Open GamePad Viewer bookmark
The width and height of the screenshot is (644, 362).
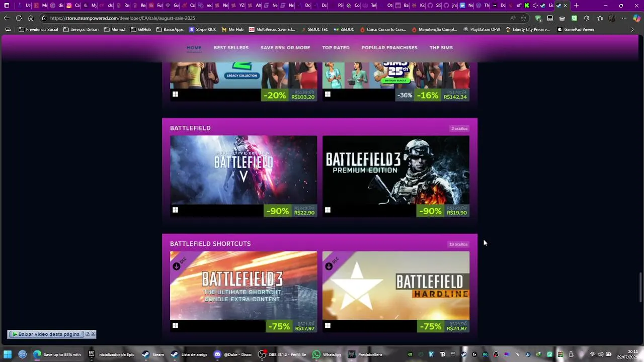pos(576,30)
